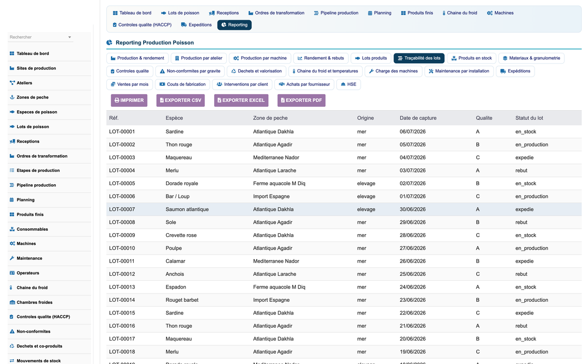Click the EXPORTER EXCEL button
Image resolution: width=588 pixels, height=364 pixels.
pos(241,100)
